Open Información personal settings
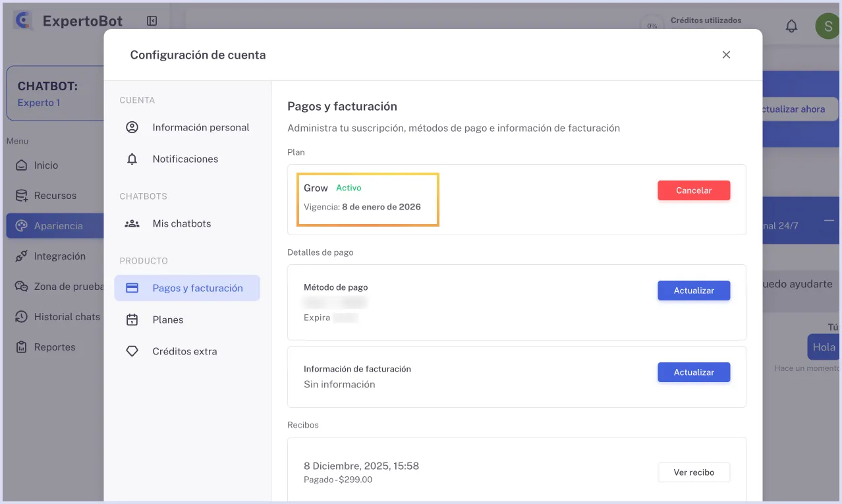 [x=187, y=127]
